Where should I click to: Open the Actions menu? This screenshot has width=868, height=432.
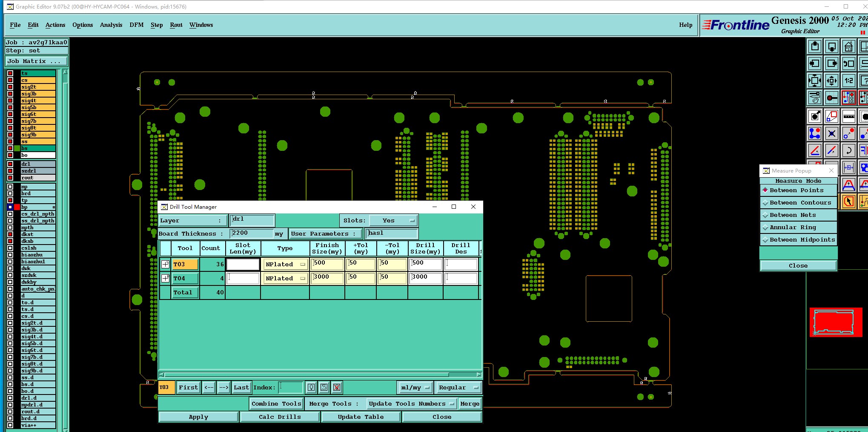pos(55,25)
